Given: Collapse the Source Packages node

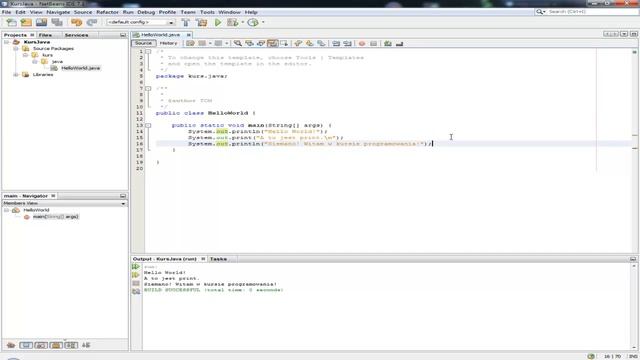Looking at the screenshot, I should click(x=16, y=49).
